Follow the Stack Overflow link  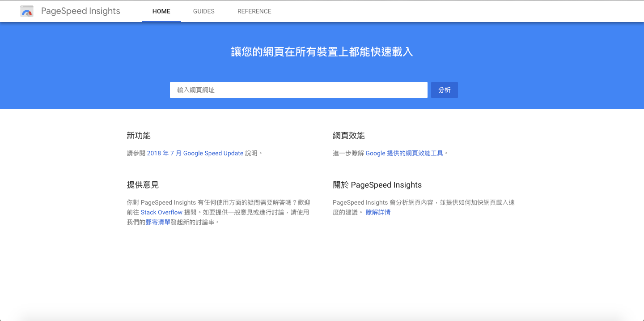tap(162, 212)
